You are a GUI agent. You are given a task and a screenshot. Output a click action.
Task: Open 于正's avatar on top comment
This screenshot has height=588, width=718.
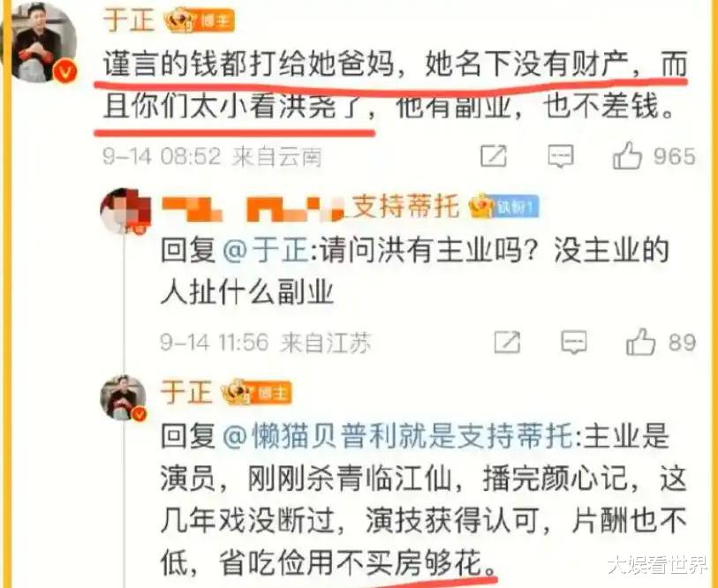click(x=44, y=43)
